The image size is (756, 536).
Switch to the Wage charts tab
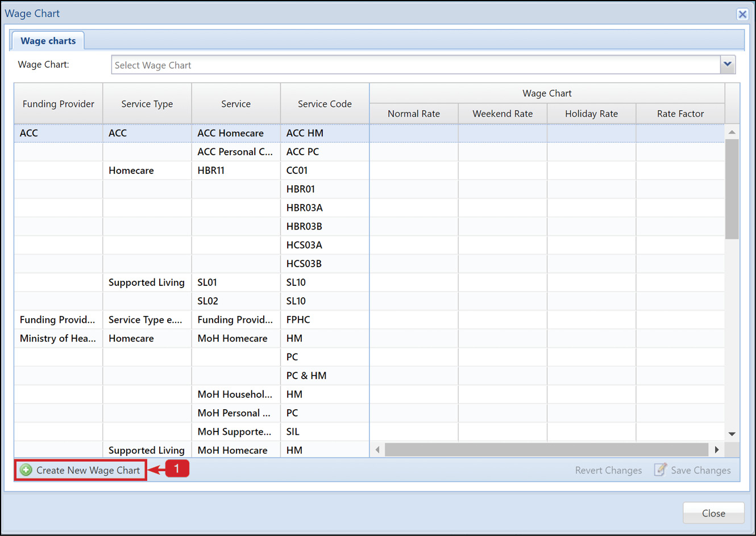click(x=48, y=41)
